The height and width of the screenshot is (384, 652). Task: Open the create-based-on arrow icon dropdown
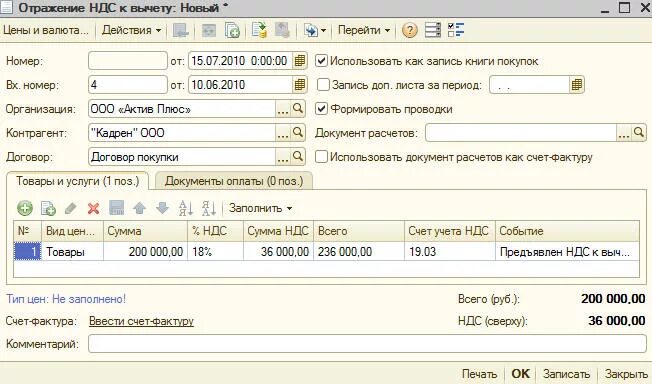click(315, 30)
